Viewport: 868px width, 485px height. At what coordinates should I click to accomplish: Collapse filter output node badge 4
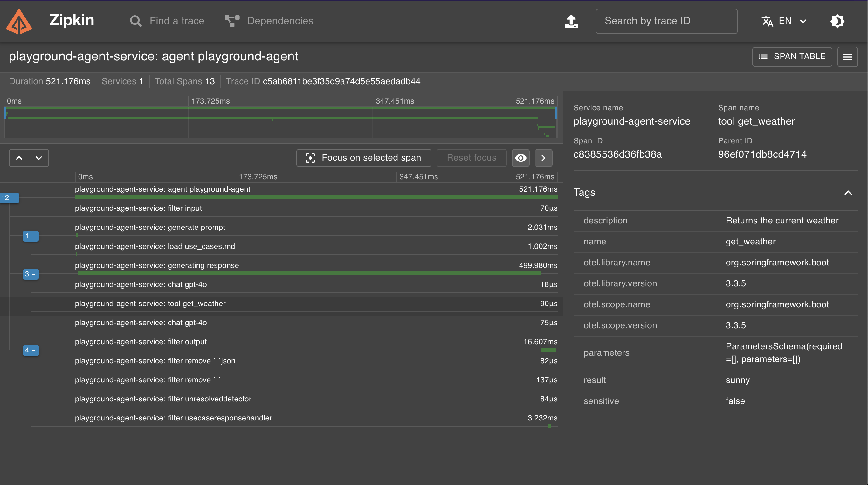(31, 350)
